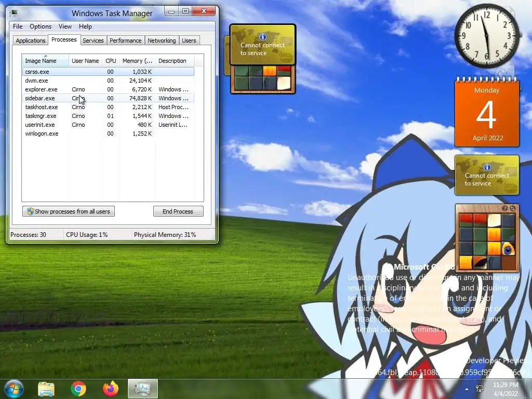Switch to the Applications tab
The height and width of the screenshot is (399, 532).
point(31,41)
